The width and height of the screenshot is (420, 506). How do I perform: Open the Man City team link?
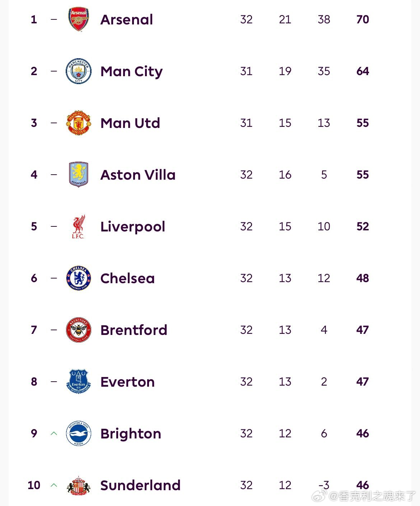131,71
